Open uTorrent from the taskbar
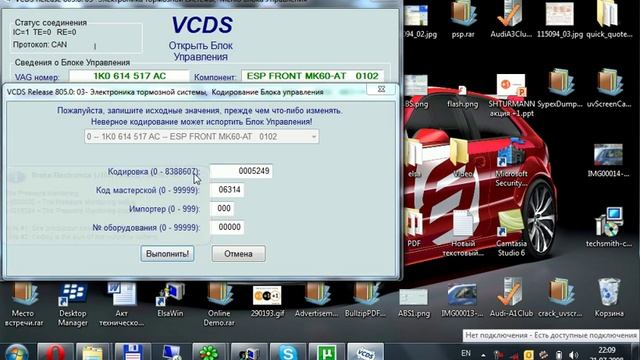The image size is (640, 360). (326, 352)
